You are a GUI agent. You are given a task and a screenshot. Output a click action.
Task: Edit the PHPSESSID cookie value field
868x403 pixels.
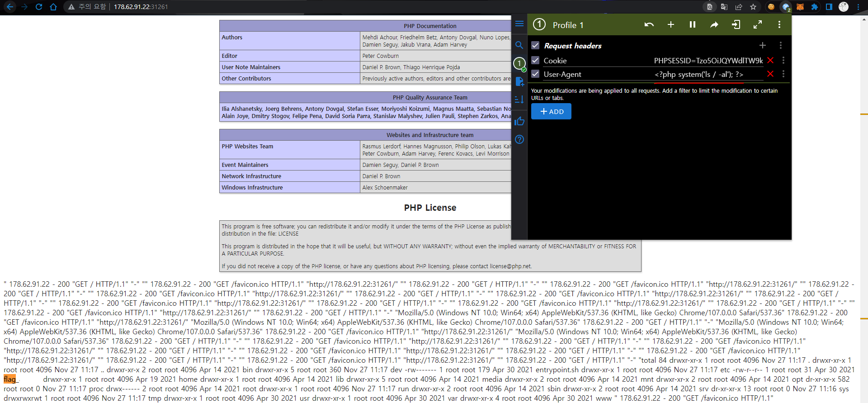(708, 61)
